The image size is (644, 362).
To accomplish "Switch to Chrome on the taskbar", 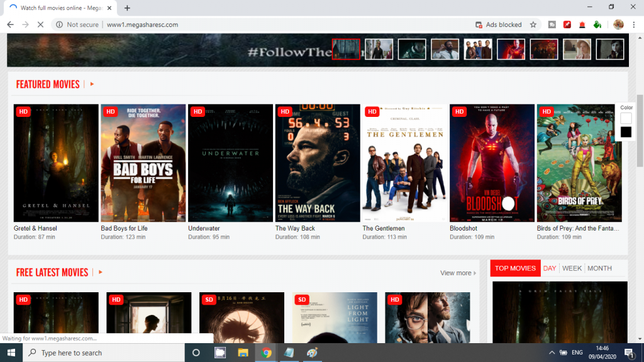I will [x=266, y=353].
